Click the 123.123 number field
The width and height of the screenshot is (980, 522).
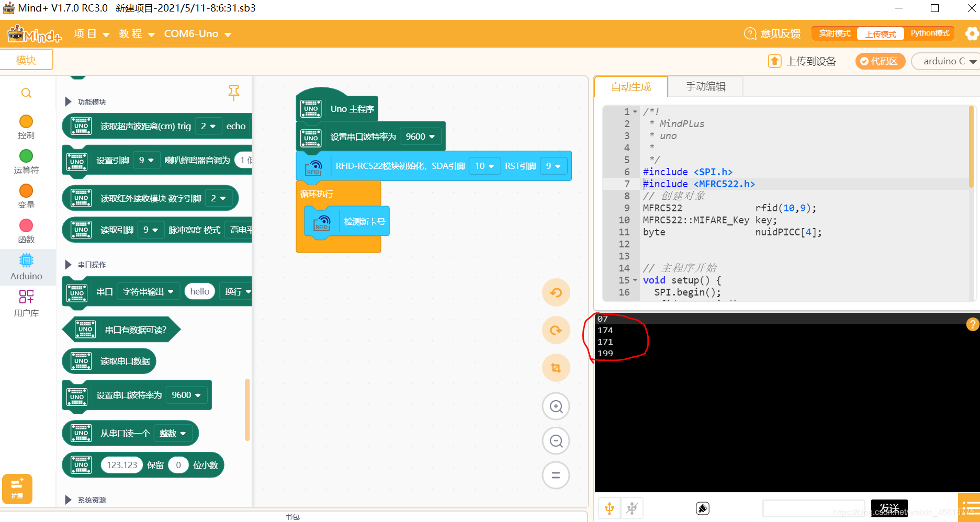coord(122,465)
